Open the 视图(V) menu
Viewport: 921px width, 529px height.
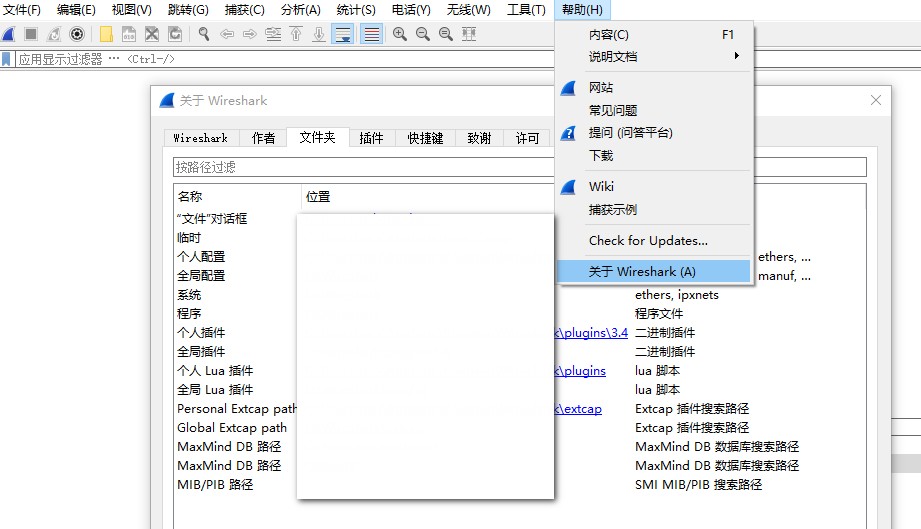(x=132, y=9)
